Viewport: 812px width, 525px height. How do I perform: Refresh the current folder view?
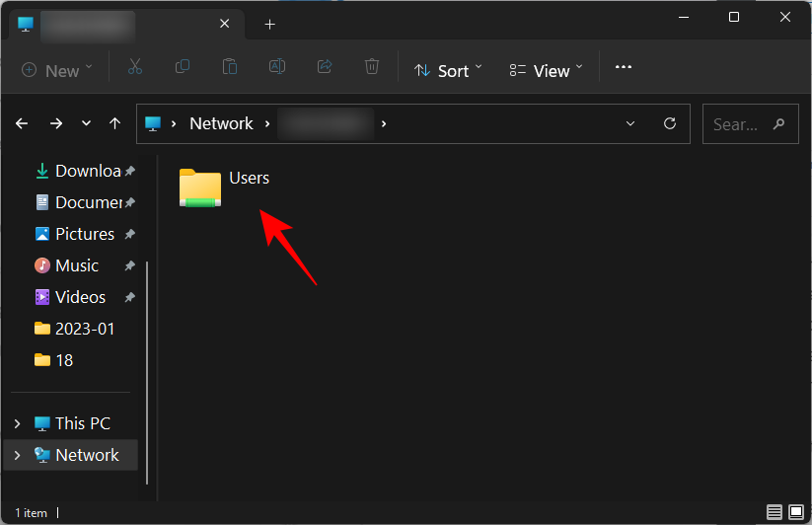click(670, 124)
